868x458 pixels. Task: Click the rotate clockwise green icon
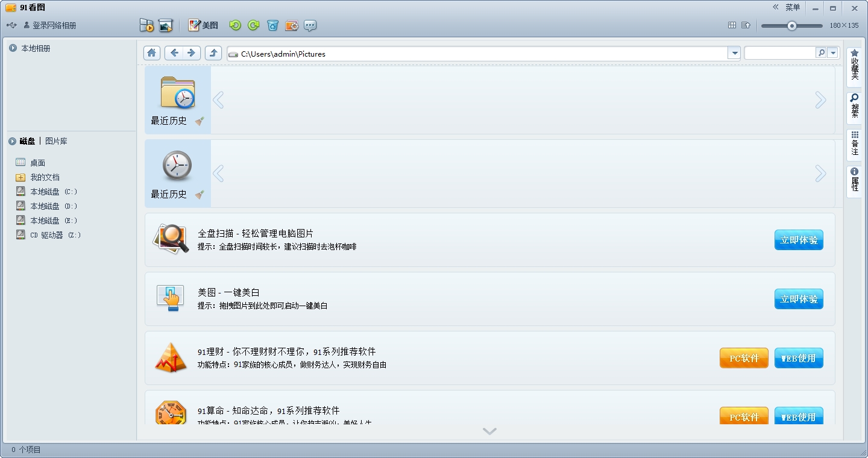click(254, 25)
